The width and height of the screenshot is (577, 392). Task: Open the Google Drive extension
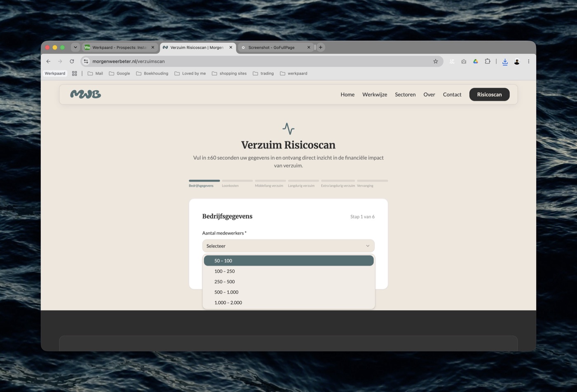476,61
